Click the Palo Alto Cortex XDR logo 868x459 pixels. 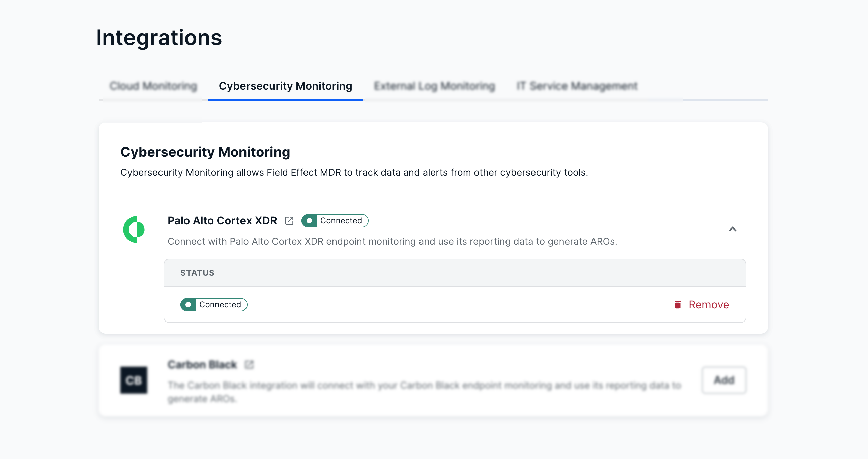point(134,229)
